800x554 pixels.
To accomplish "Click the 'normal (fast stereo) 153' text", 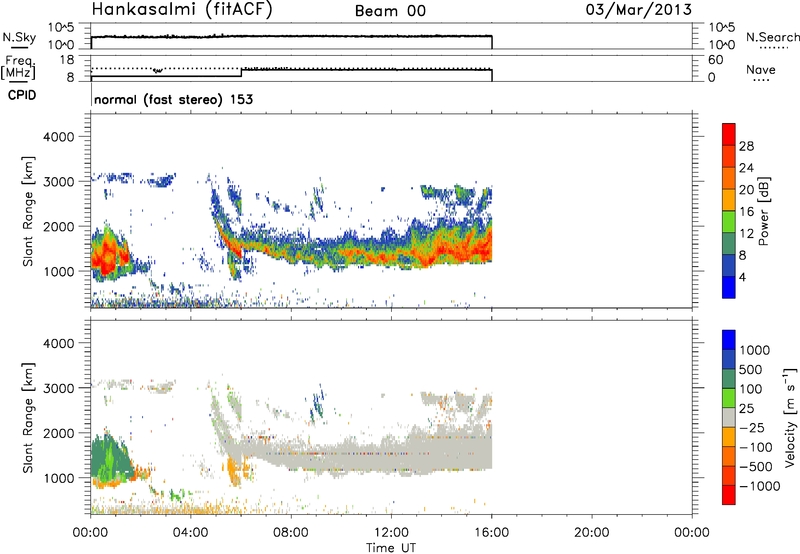I will coord(173,99).
